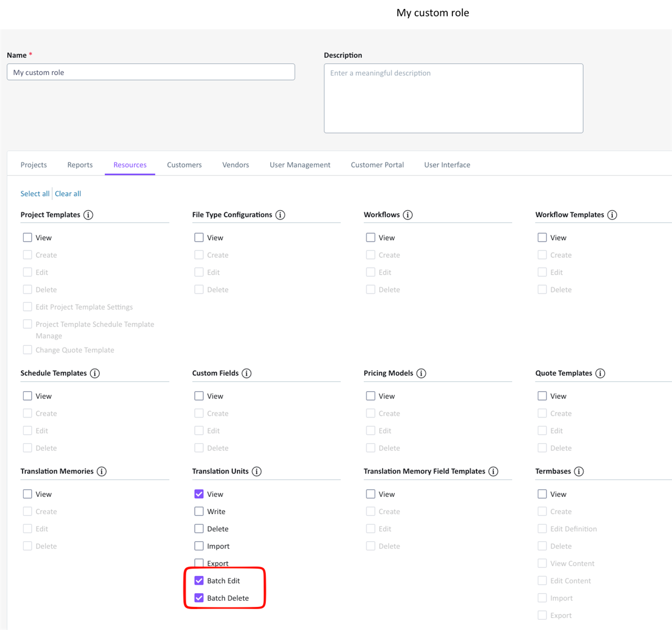The image size is (672, 630).
Task: Enable Import checkbox under Translation Units
Action: (199, 546)
